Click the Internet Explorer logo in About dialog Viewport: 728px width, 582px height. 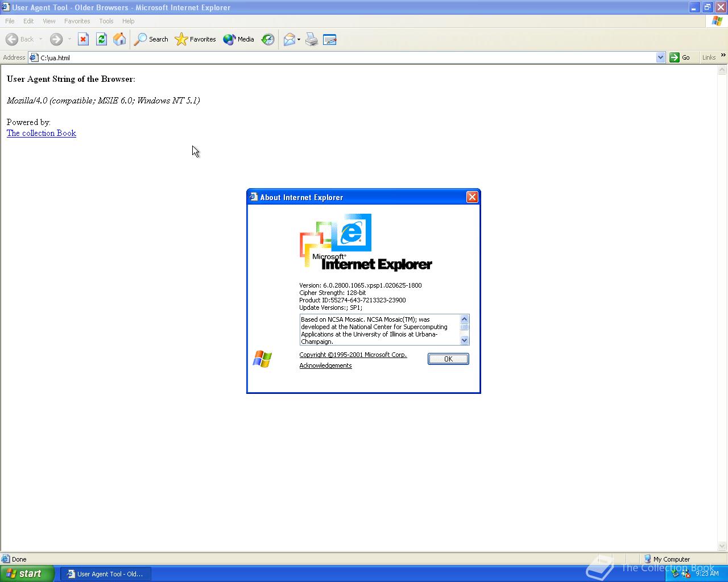coord(366,242)
